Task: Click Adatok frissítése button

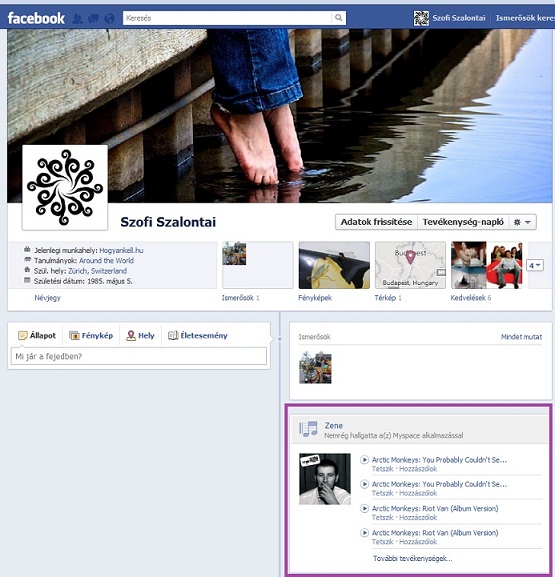Action: tap(376, 222)
